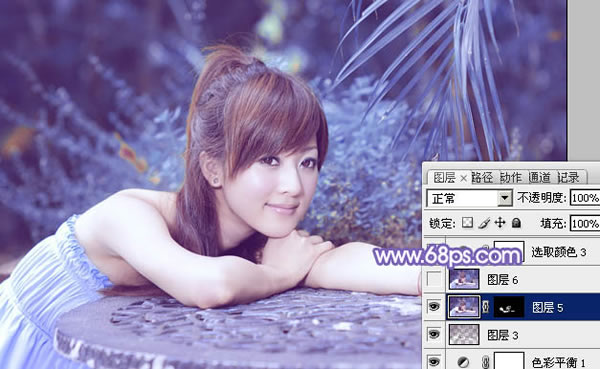Click the 填充 fill percentage field
The height and width of the screenshot is (369, 600).
pyautogui.click(x=585, y=223)
